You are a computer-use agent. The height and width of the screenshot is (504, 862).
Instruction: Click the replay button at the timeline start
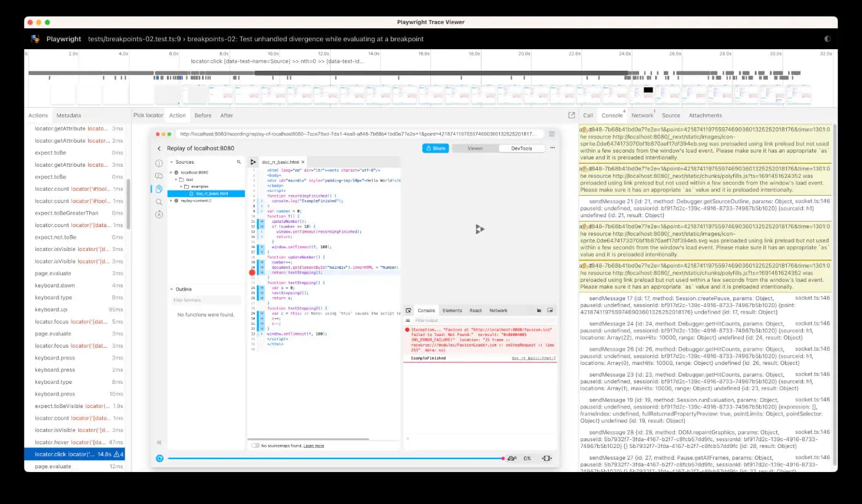pyautogui.click(x=159, y=458)
